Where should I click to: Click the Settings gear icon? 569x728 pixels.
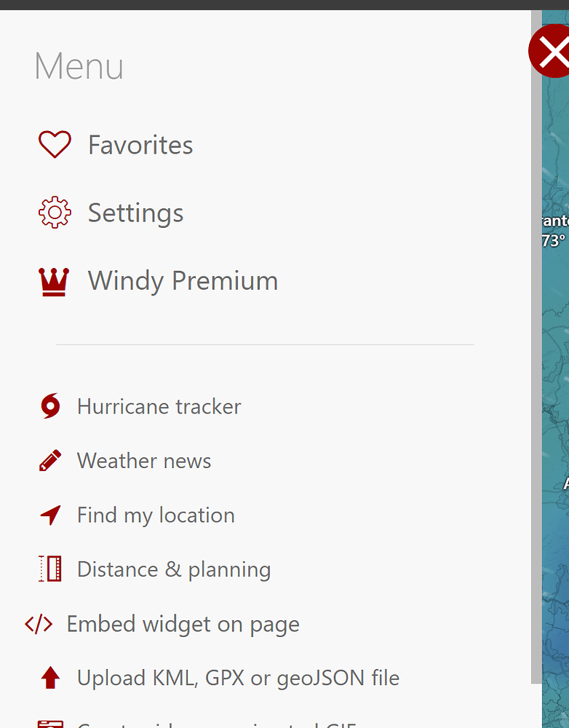(55, 212)
